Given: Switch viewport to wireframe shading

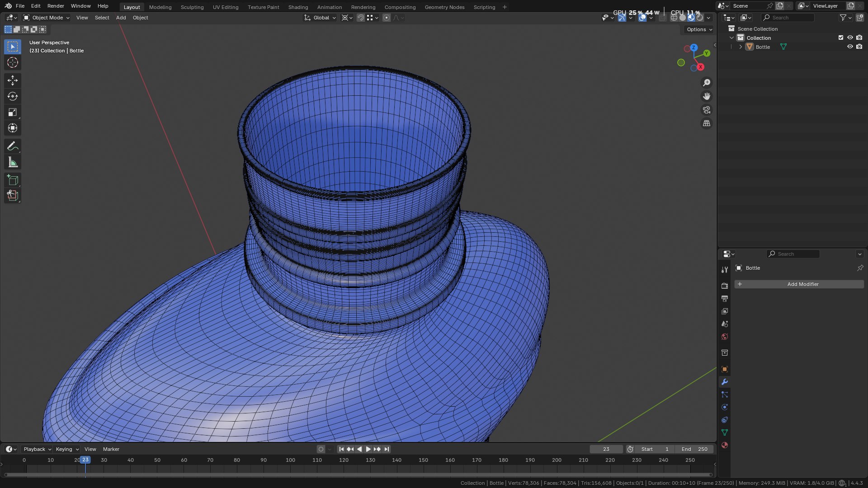Looking at the screenshot, I should click(x=674, y=18).
